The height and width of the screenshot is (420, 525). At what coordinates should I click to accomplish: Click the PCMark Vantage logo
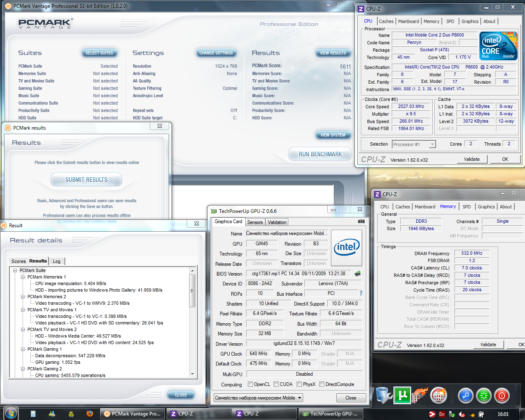click(x=46, y=24)
